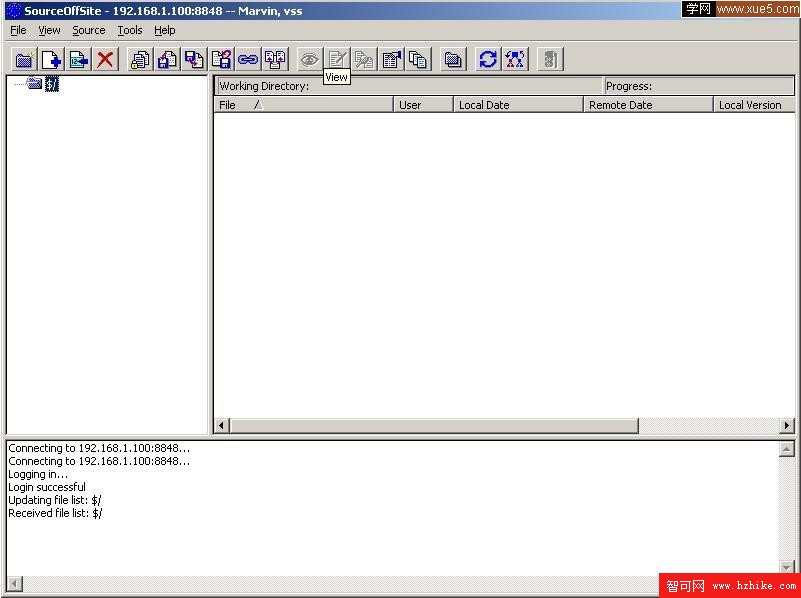The width and height of the screenshot is (801, 598).
Task: Click the log pane's scroll-down arrow
Action: [x=787, y=566]
